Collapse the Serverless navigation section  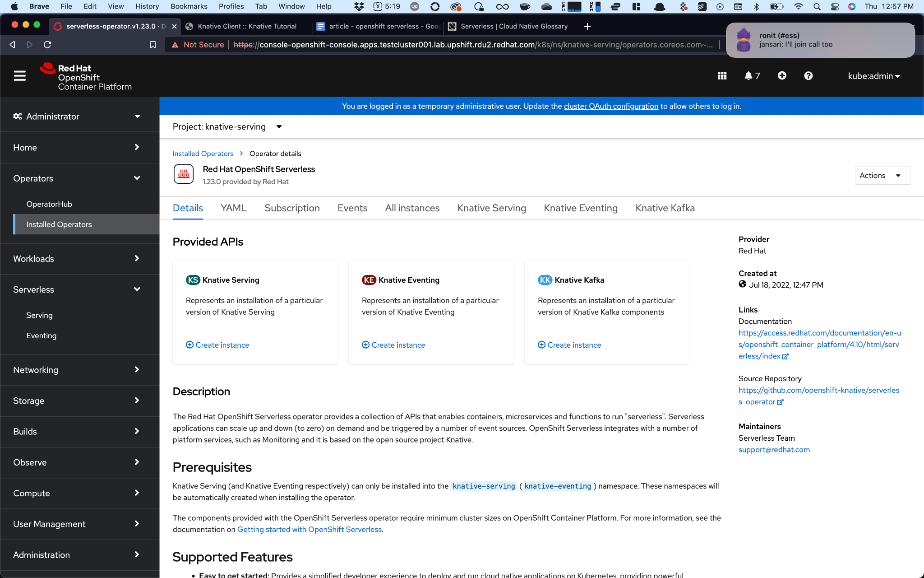coord(77,289)
